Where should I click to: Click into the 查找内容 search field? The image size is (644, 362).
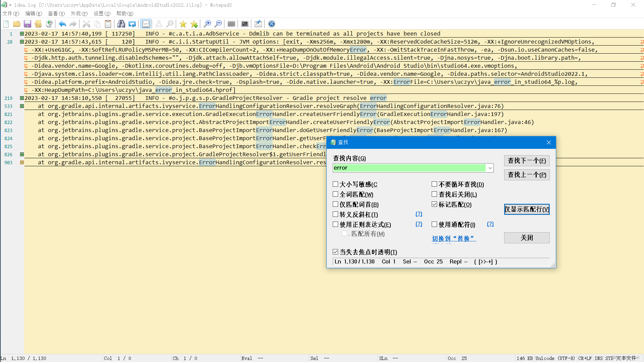click(409, 168)
